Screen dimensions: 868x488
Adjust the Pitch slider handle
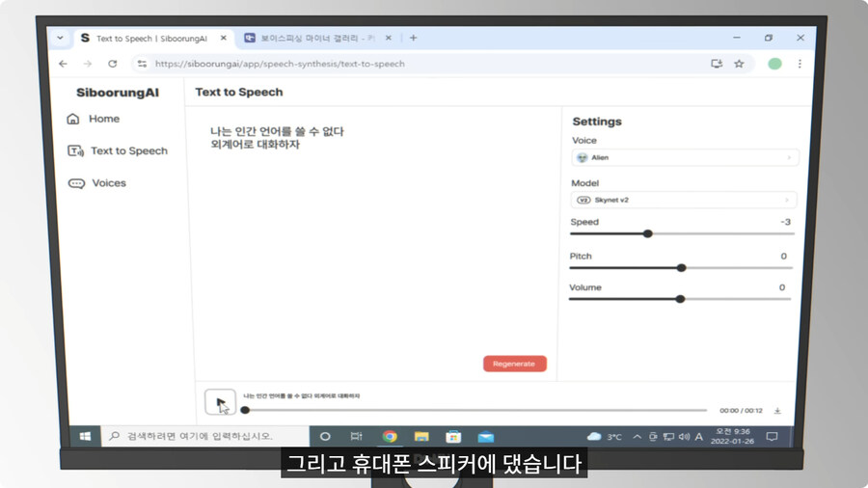(682, 268)
